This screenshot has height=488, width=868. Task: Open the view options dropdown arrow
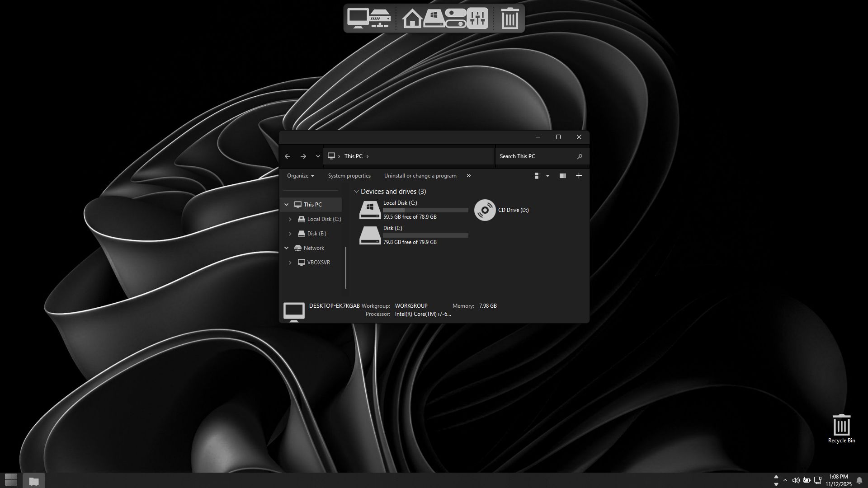pyautogui.click(x=547, y=176)
